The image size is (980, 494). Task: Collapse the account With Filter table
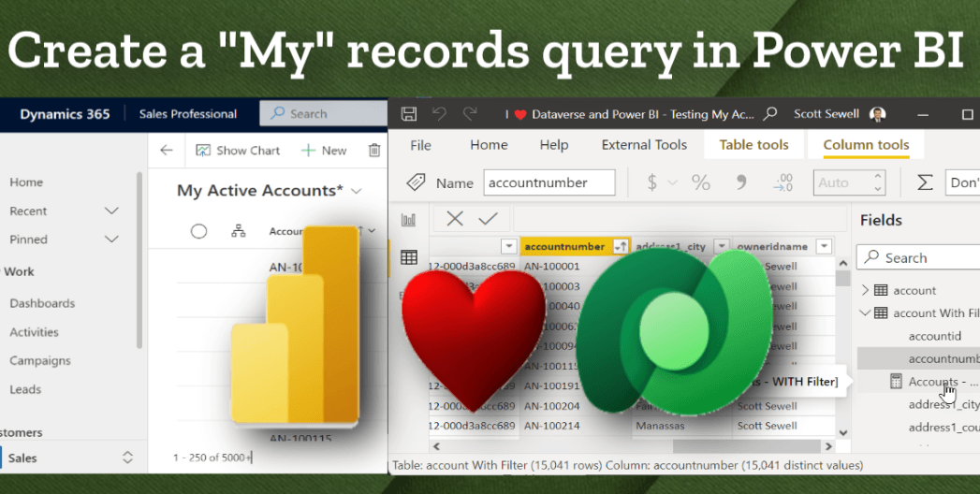point(865,312)
